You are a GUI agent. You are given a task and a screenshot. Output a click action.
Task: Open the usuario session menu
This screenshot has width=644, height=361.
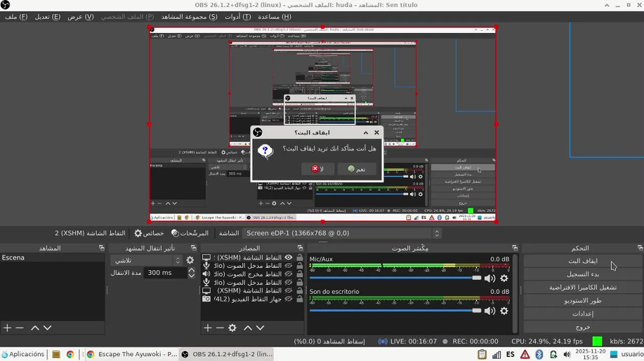point(626,354)
